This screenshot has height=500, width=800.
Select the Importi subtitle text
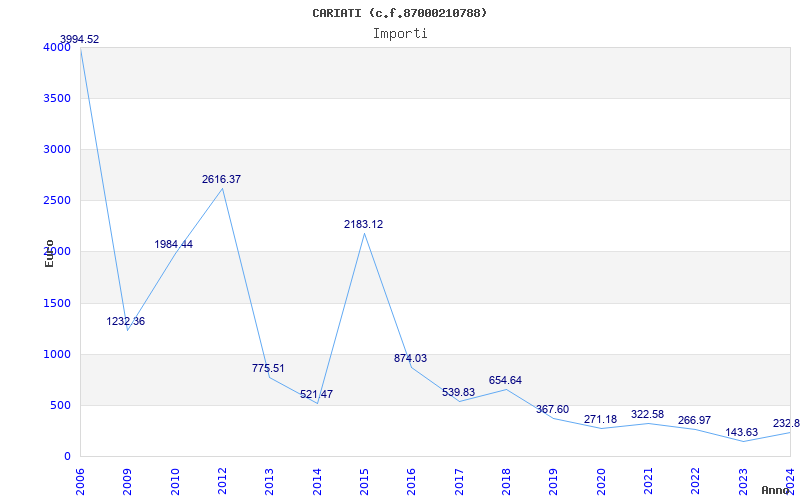click(x=400, y=34)
